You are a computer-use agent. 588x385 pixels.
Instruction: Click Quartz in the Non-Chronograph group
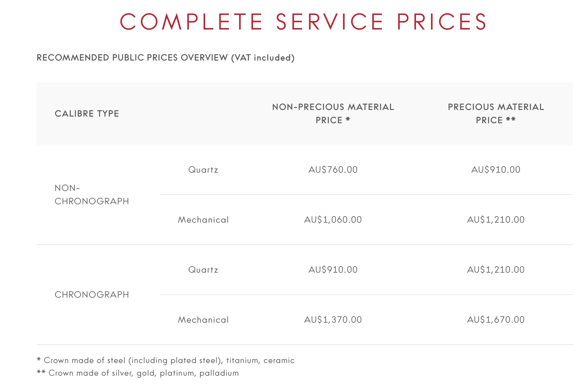tap(203, 170)
